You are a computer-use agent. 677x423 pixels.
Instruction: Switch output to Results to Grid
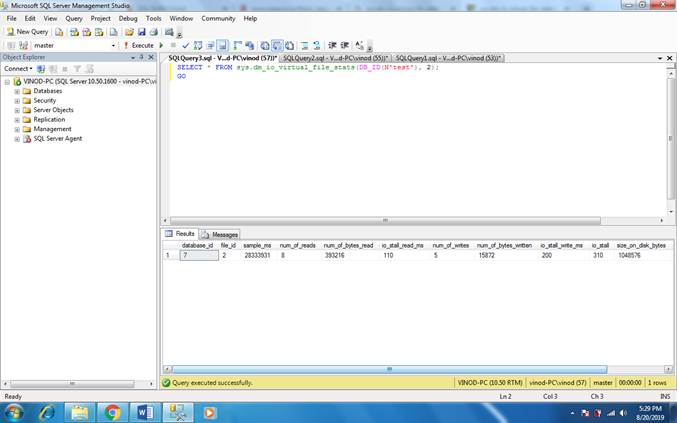click(x=277, y=45)
